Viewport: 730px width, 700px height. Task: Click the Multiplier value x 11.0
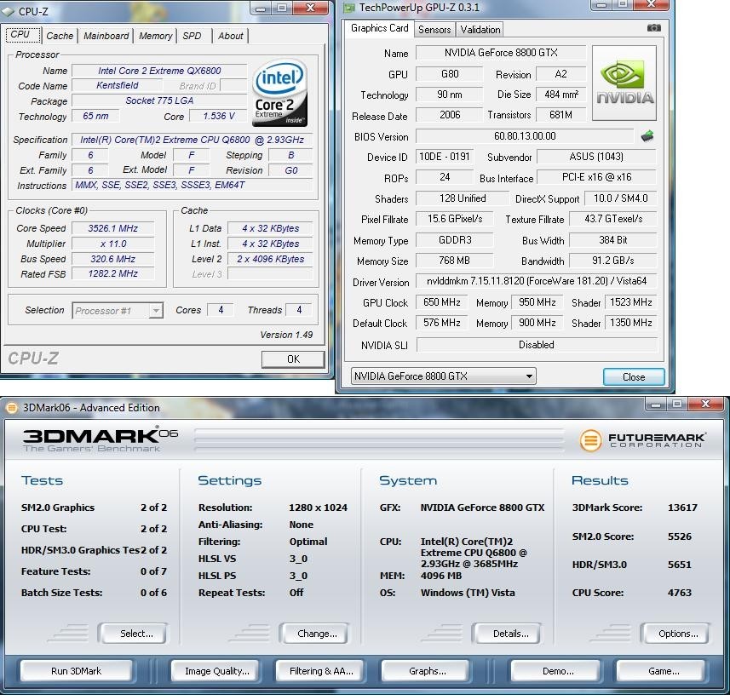[112, 244]
